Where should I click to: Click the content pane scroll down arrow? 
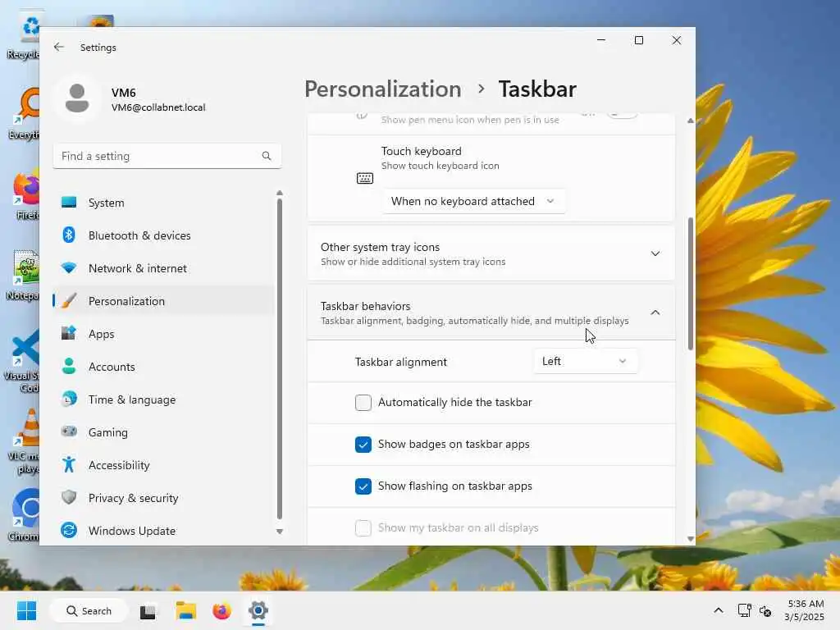point(691,539)
